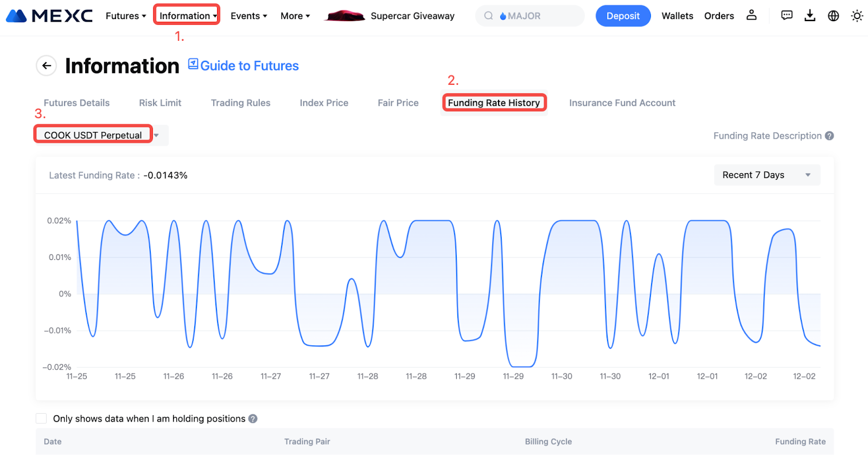Open the COOK USDT Perpetual pair selector
868x456 pixels.
[x=101, y=135]
